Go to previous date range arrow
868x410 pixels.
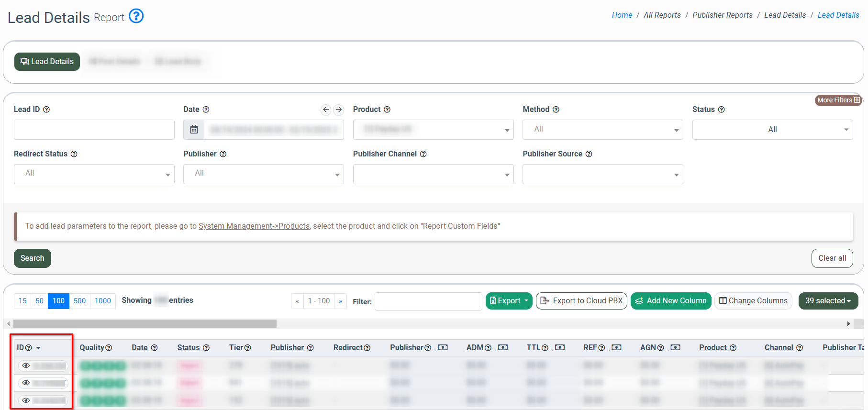click(x=326, y=110)
